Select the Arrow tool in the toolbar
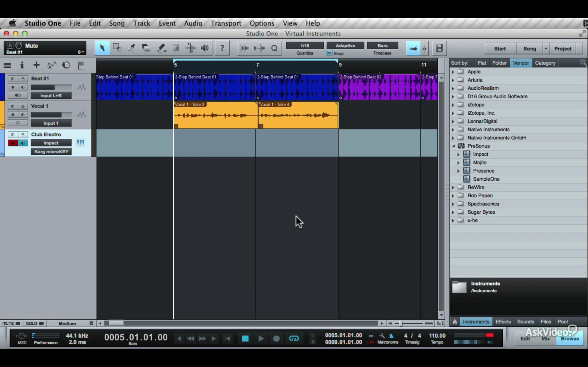Screen dimensions: 588x367 point(102,48)
